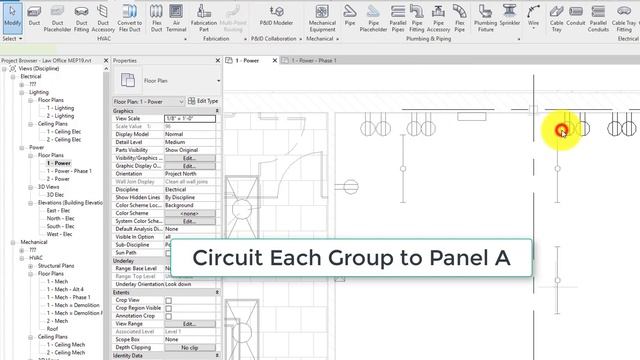Place an Air Terminal
Viewport: 640px width, 360px height.
tap(176, 18)
